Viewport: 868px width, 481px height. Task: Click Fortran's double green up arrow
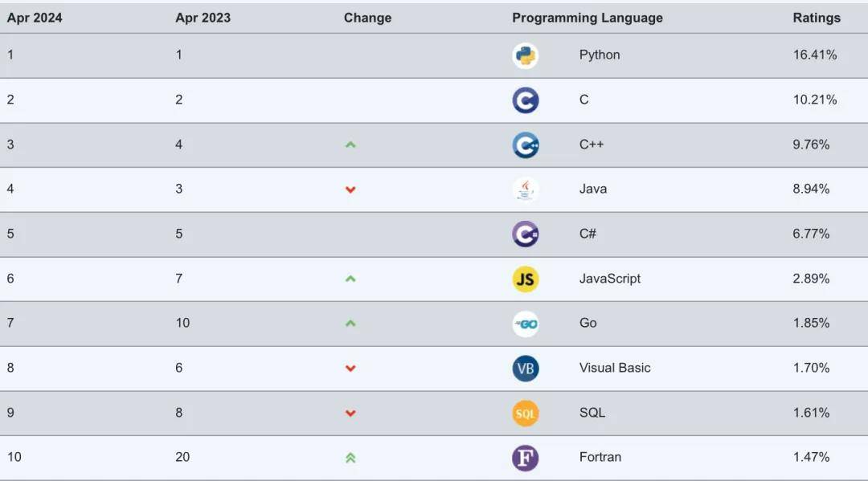click(x=350, y=458)
